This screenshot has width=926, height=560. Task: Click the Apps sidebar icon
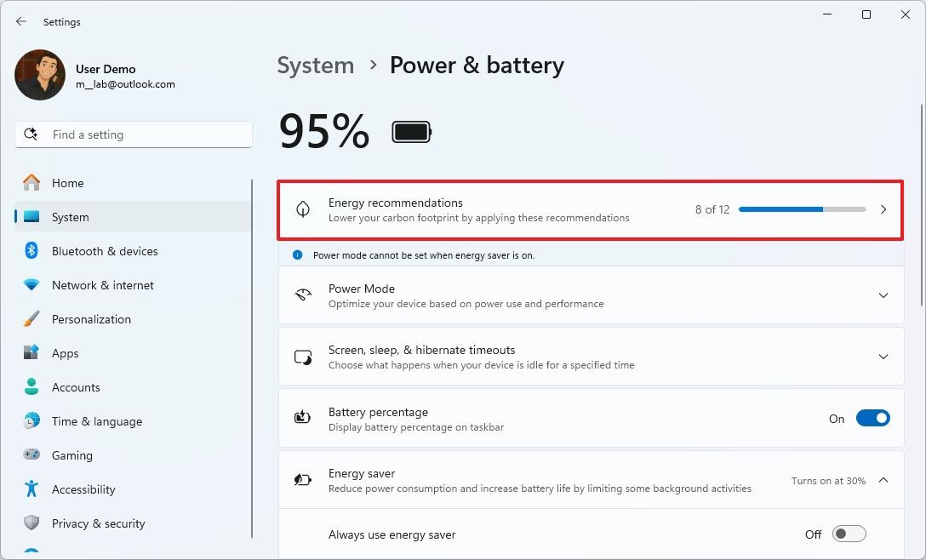click(x=31, y=353)
